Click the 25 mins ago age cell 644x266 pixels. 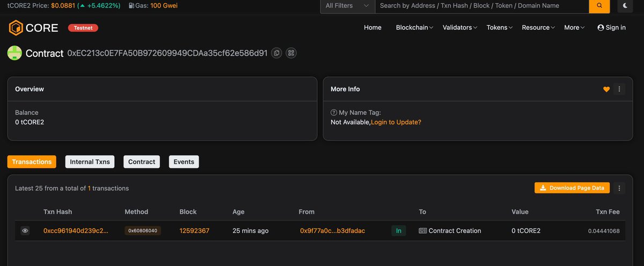tap(250, 231)
